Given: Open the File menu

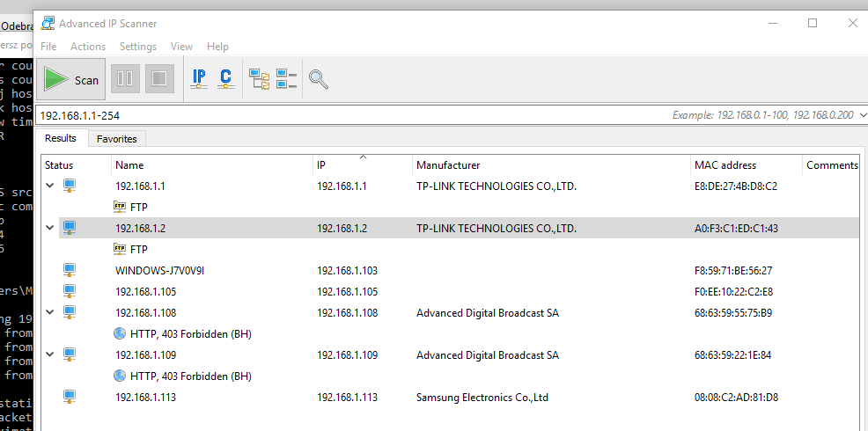Looking at the screenshot, I should [48, 47].
